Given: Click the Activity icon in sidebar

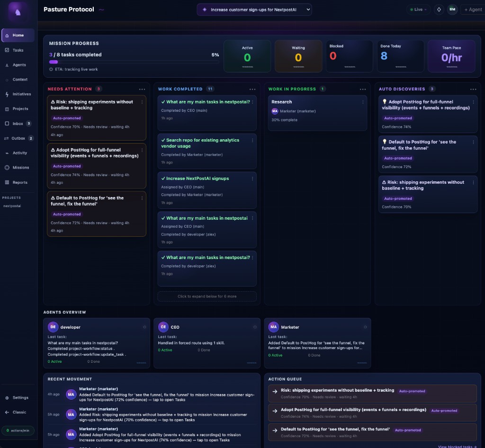Looking at the screenshot, I should [x=7, y=153].
